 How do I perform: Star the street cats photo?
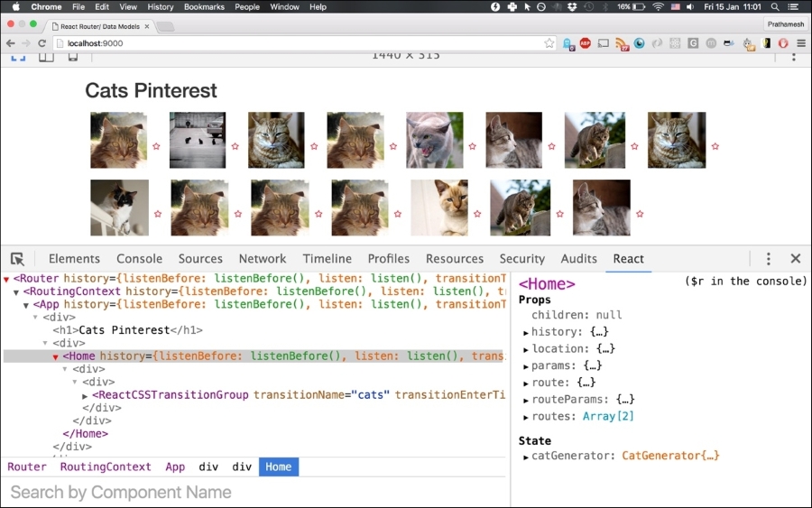tap(235, 146)
